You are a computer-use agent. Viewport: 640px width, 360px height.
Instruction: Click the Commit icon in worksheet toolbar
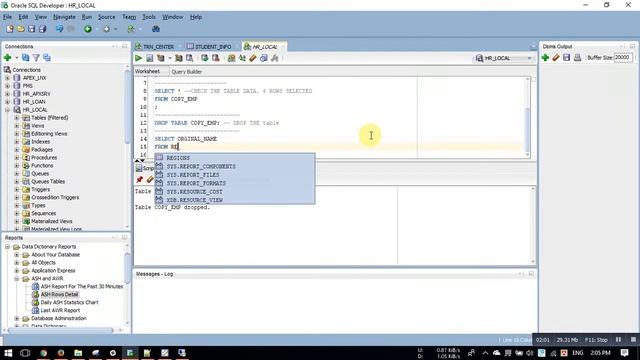[x=204, y=58]
